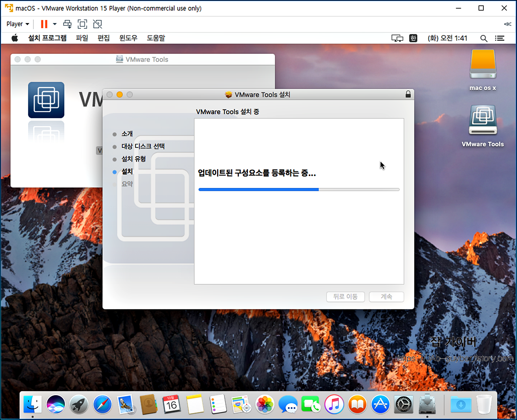Open System Preferences from the Dock
The width and height of the screenshot is (517, 420).
pos(404,404)
